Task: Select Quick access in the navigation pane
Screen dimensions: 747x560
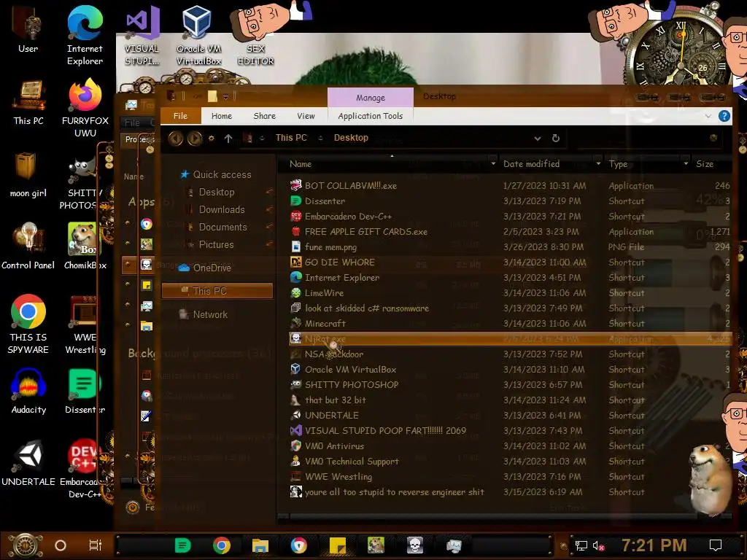Action: pos(222,175)
